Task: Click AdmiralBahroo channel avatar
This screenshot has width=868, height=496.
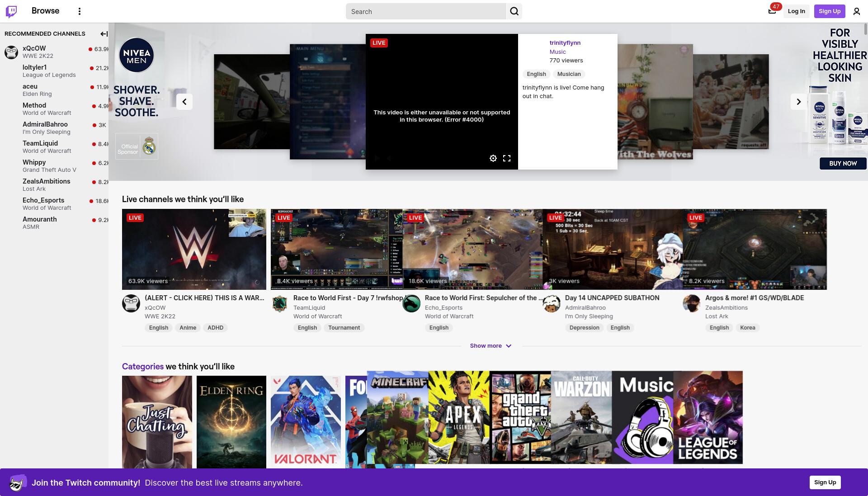Action: tap(552, 303)
